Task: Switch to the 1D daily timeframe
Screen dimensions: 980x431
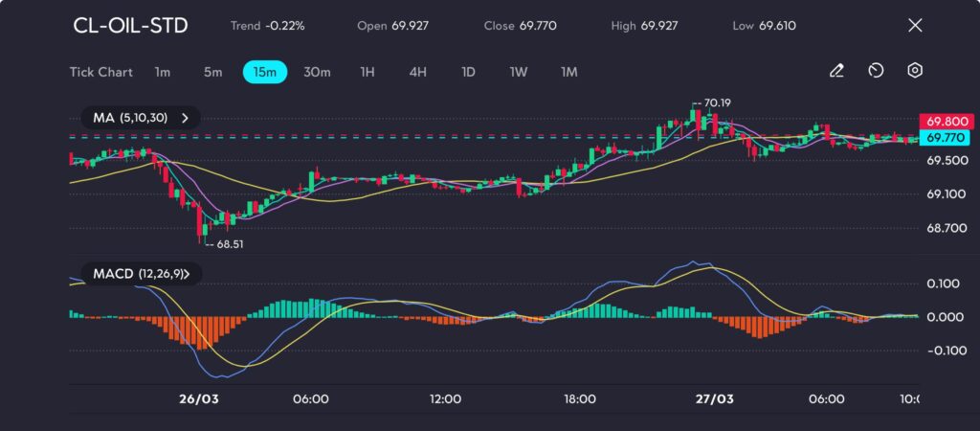Action: click(468, 72)
